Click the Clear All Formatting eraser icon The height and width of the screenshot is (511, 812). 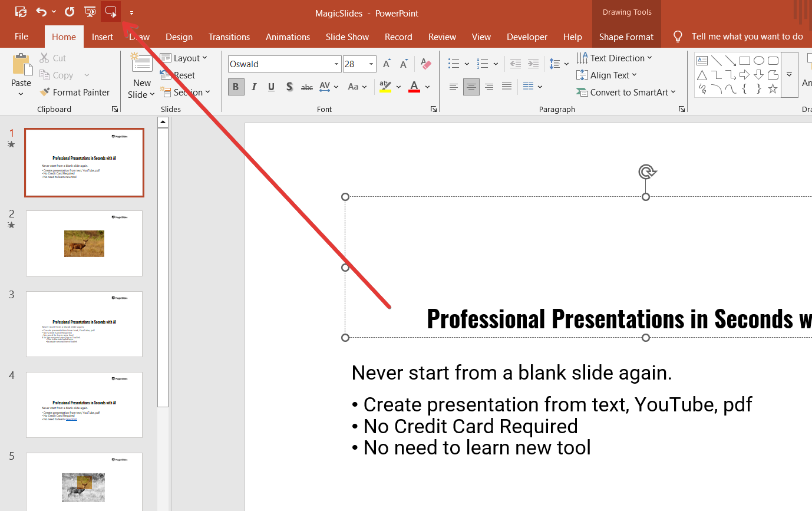427,64
